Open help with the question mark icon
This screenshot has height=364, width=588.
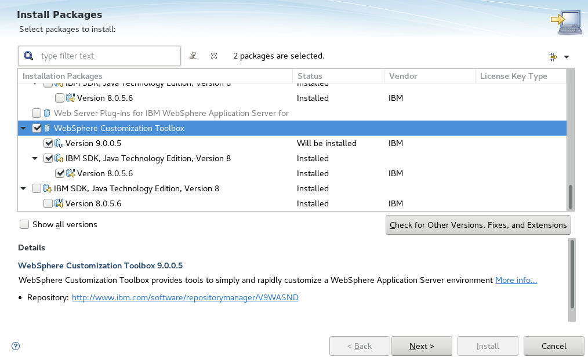[16, 346]
